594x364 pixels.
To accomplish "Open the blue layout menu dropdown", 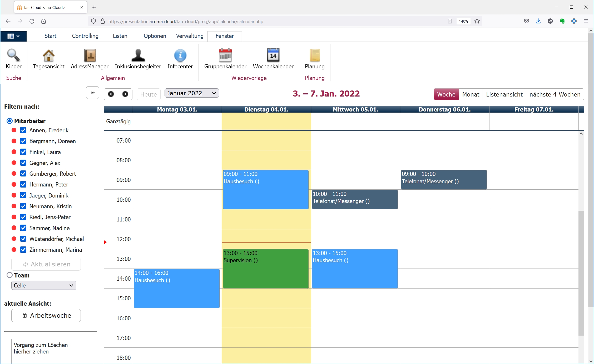I will [x=13, y=36].
